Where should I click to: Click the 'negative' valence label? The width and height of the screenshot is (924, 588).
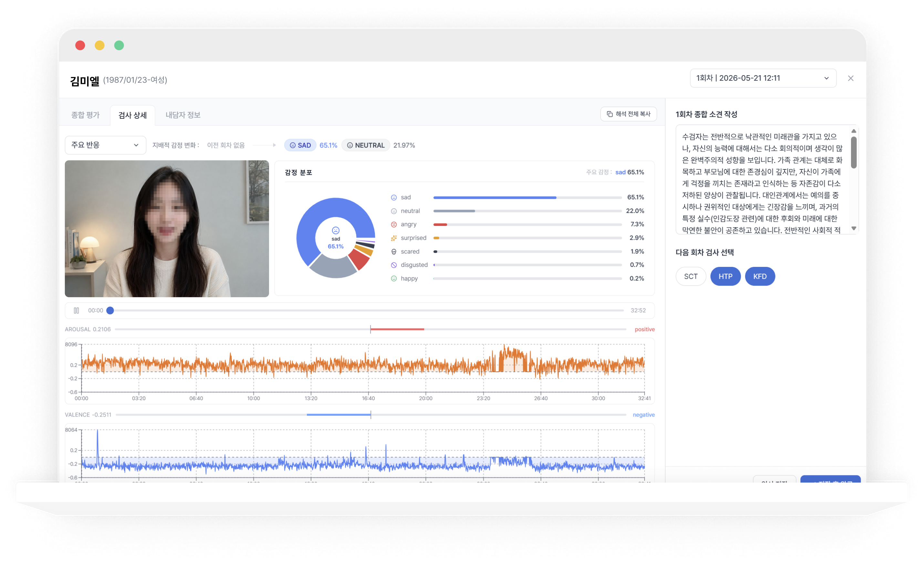[x=643, y=415]
